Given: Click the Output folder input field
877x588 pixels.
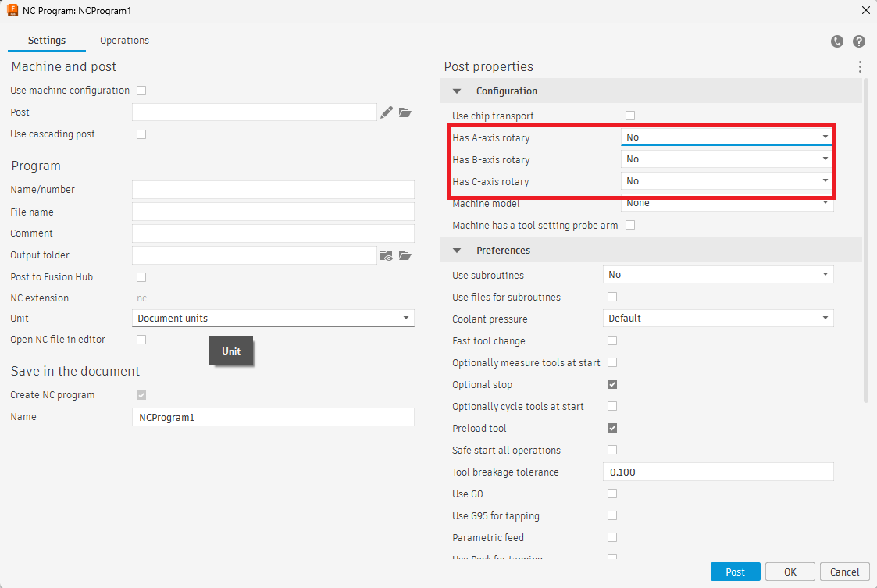Looking at the screenshot, I should pyautogui.click(x=255, y=255).
